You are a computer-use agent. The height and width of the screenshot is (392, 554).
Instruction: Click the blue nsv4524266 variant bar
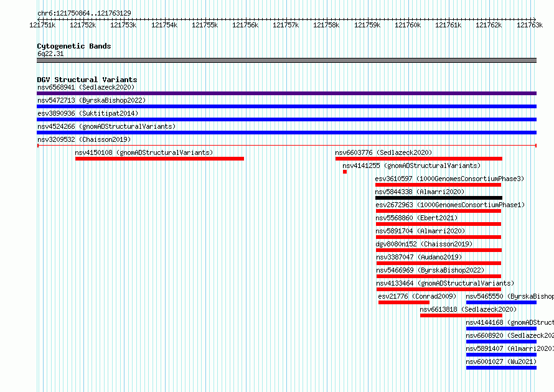pyautogui.click(x=286, y=133)
